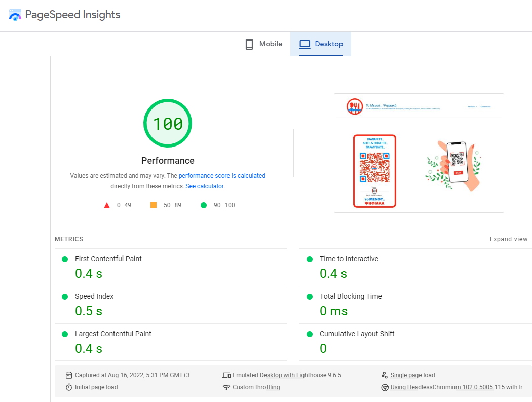The width and height of the screenshot is (532, 402).
Task: Click the stopwatch icon next to Initial page load
Action: coord(69,387)
